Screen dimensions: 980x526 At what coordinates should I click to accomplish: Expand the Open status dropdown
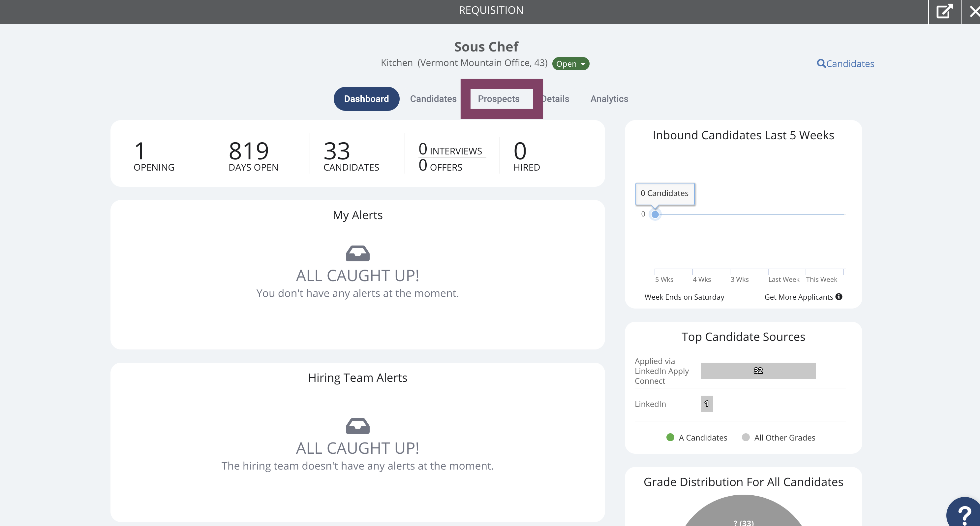[x=571, y=64]
